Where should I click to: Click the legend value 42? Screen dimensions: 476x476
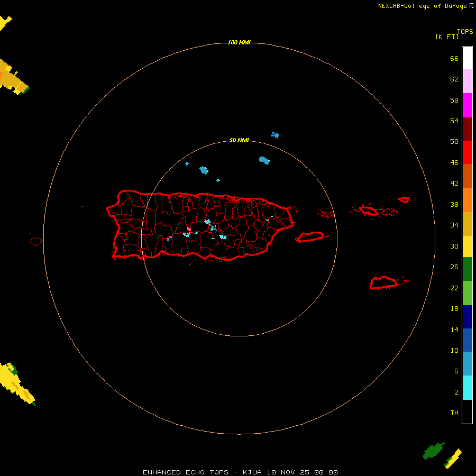pyautogui.click(x=454, y=184)
